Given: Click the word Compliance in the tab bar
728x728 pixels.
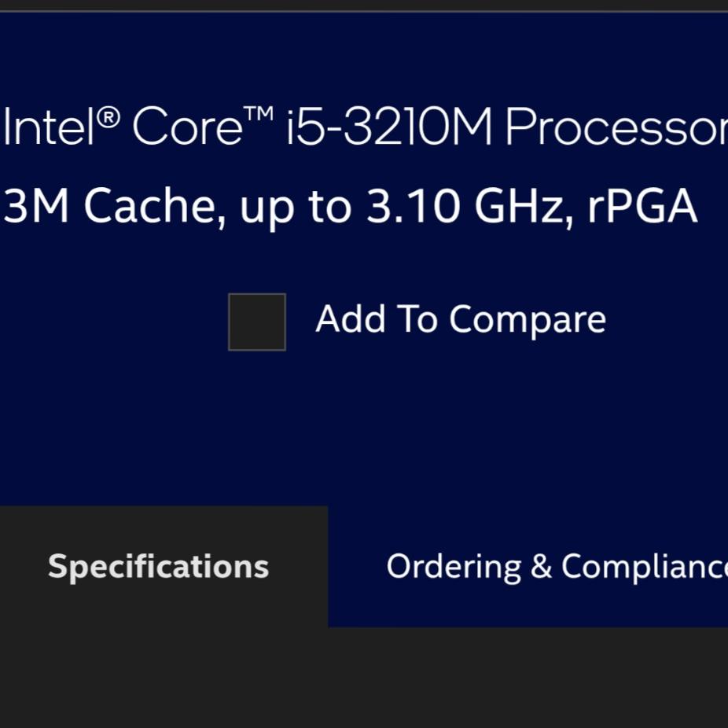Looking at the screenshot, I should point(644,567).
